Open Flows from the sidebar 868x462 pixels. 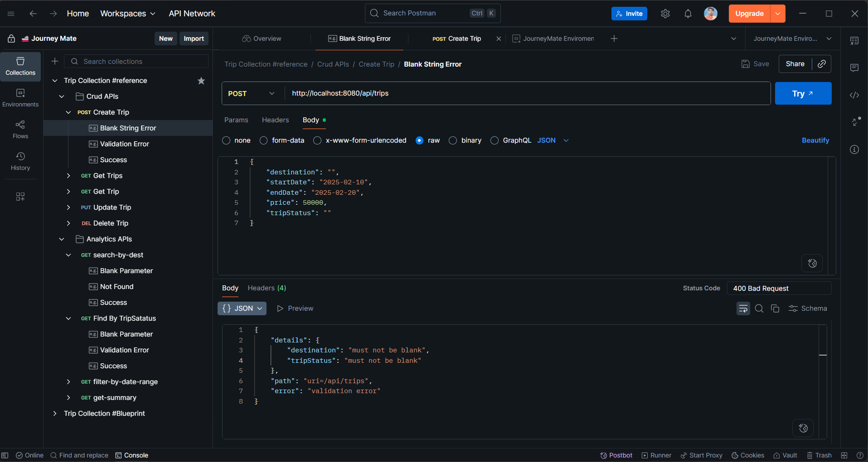(x=20, y=130)
